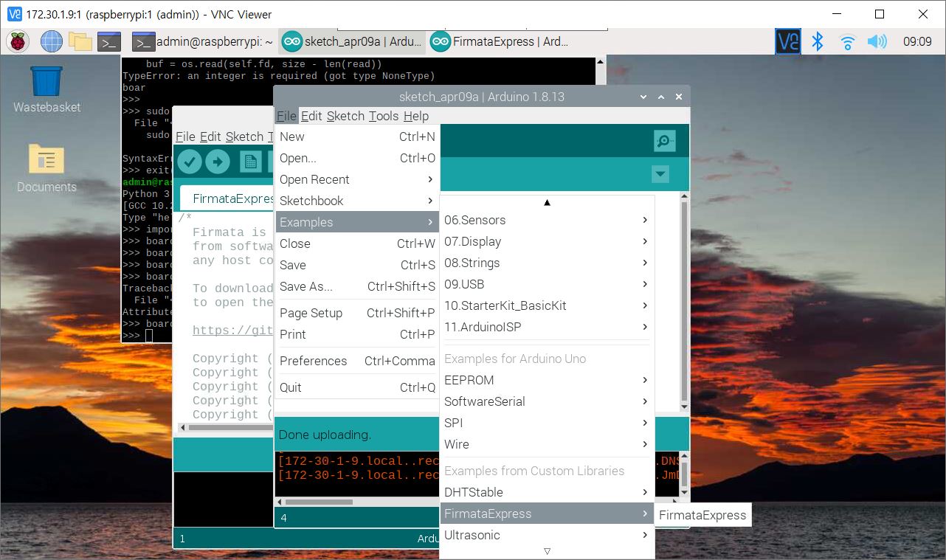This screenshot has width=946, height=560.
Task: Select FirmataExpress in custom libraries list
Action: pos(547,514)
